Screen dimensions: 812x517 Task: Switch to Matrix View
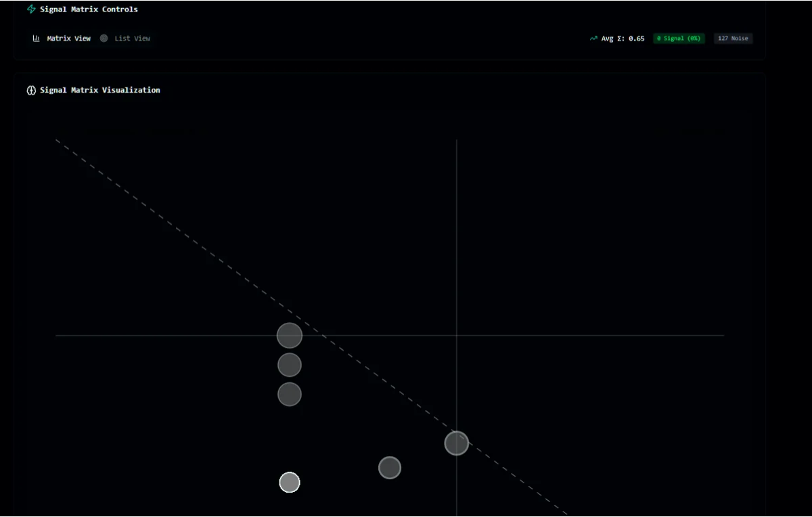coord(62,39)
